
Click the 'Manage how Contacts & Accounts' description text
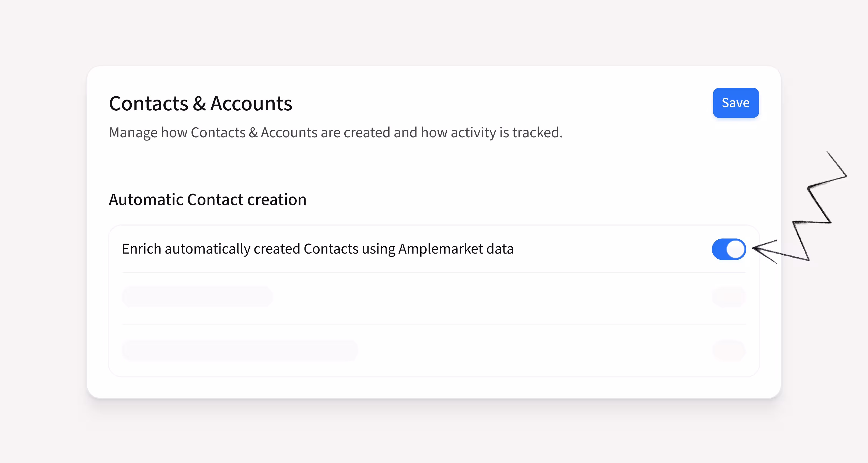click(336, 132)
